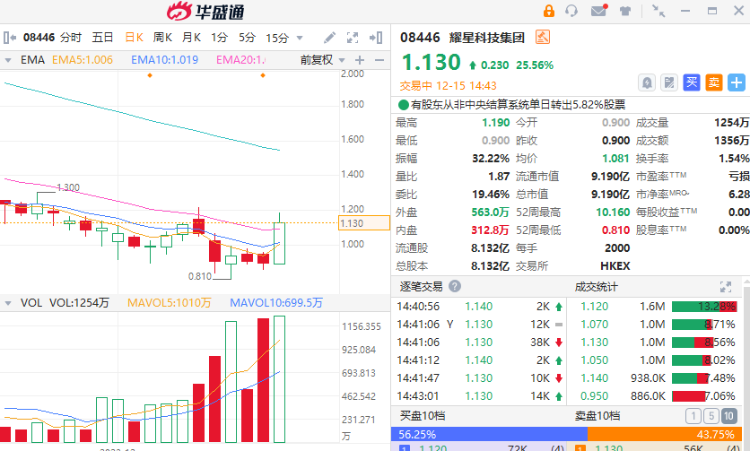Click the EMA10:1.019 legend label
Screen dimensions: 750x451
pyautogui.click(x=165, y=60)
